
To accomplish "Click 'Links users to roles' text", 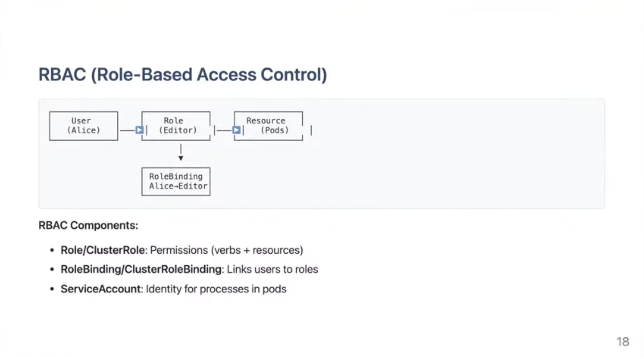I will coord(272,269).
